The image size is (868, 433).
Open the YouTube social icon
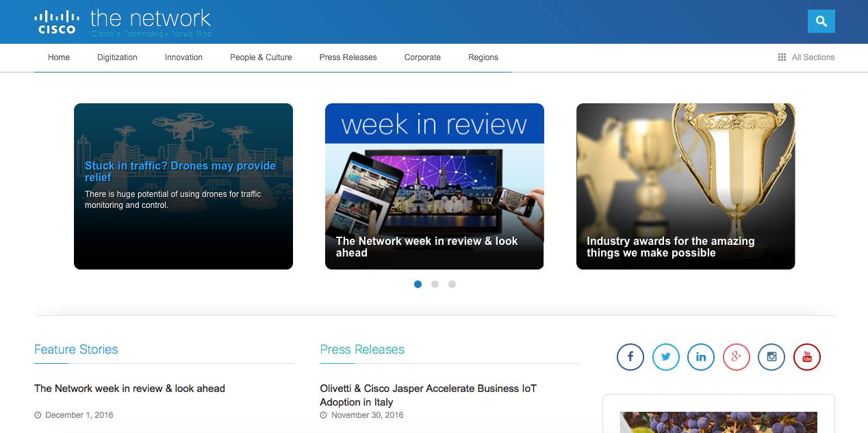806,357
